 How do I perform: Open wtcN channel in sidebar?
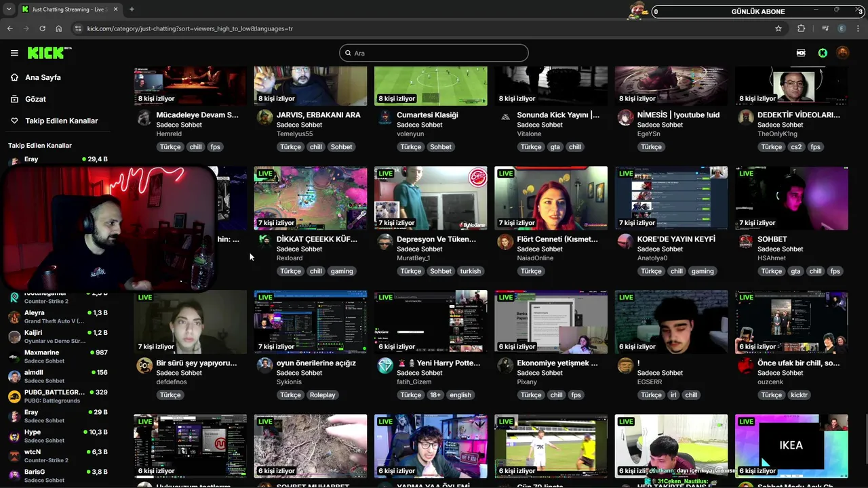coord(58,455)
